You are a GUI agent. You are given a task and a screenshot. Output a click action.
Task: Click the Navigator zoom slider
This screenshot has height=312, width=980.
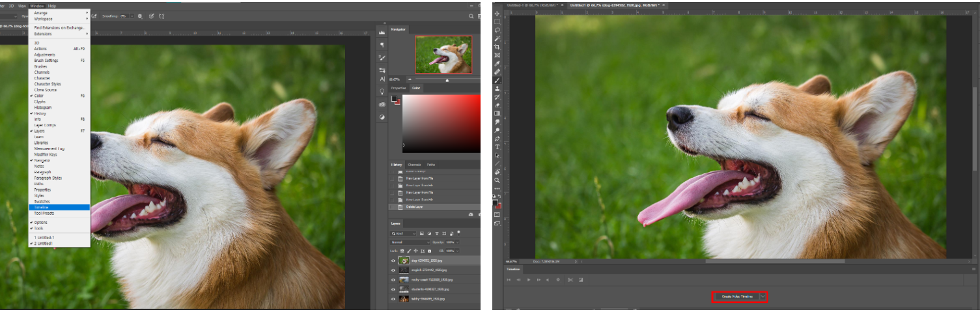click(x=447, y=79)
